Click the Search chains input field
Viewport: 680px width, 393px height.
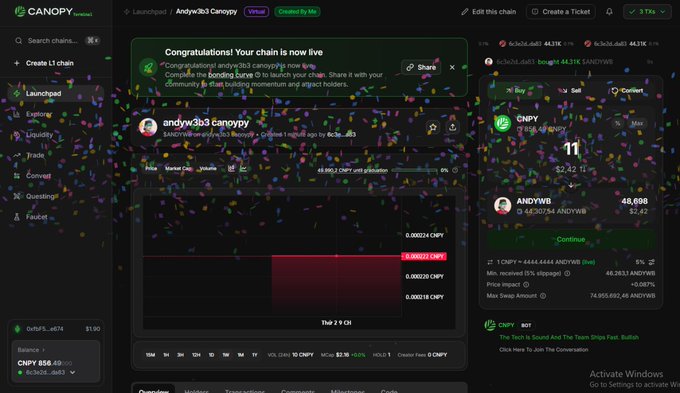click(x=56, y=41)
